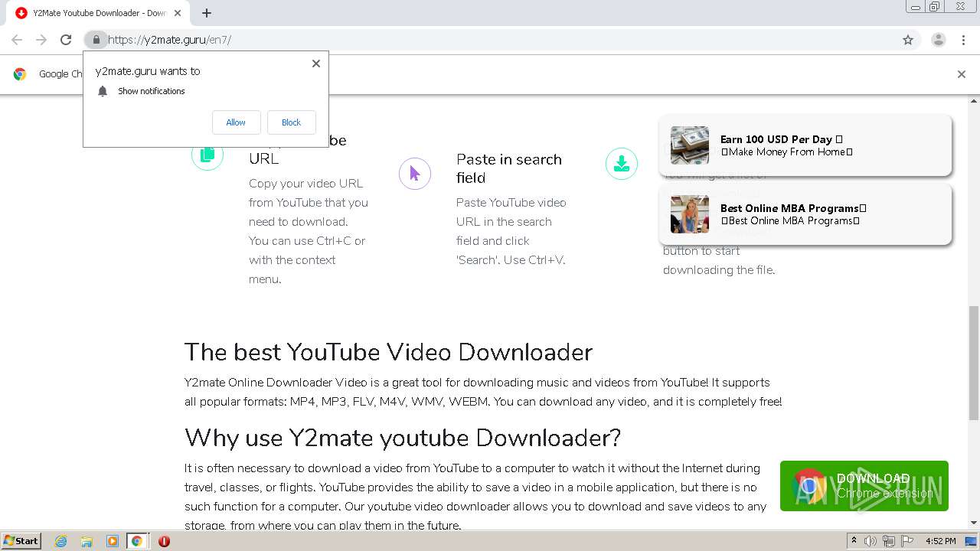Open media player from taskbar

pyautogui.click(x=112, y=541)
